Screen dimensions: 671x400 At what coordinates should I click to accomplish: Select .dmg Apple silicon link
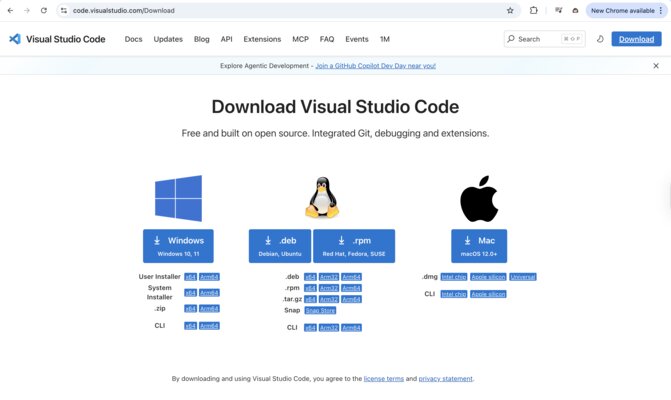click(488, 277)
